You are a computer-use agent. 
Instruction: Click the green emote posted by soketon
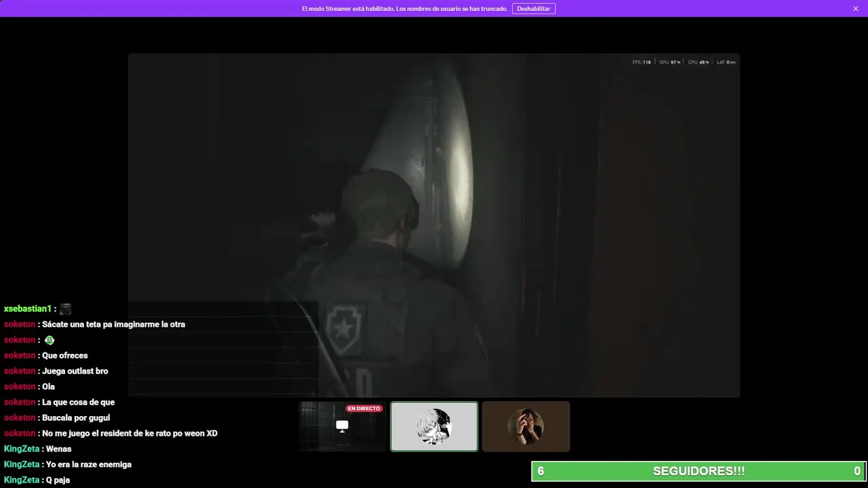(x=50, y=340)
